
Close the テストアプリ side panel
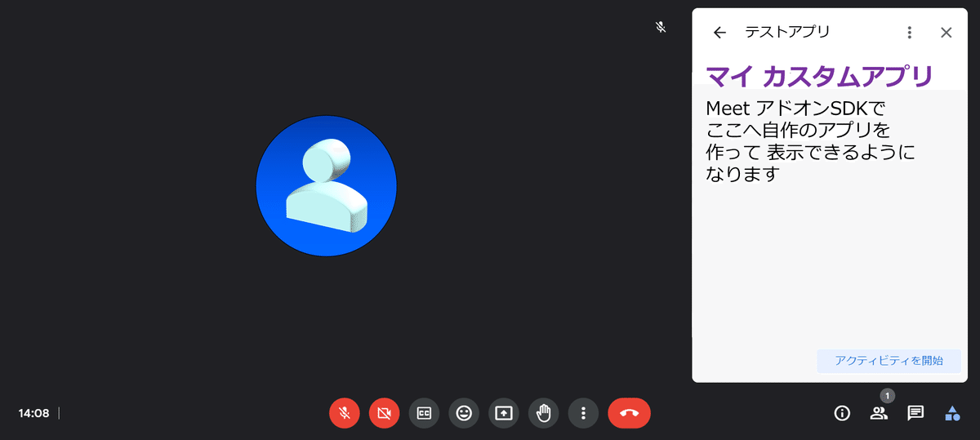click(947, 33)
